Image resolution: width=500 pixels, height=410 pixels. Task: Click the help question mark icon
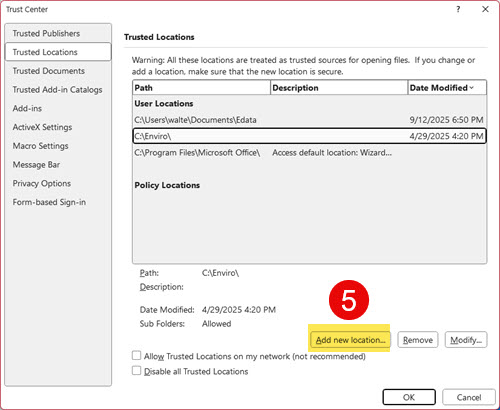pos(458,9)
